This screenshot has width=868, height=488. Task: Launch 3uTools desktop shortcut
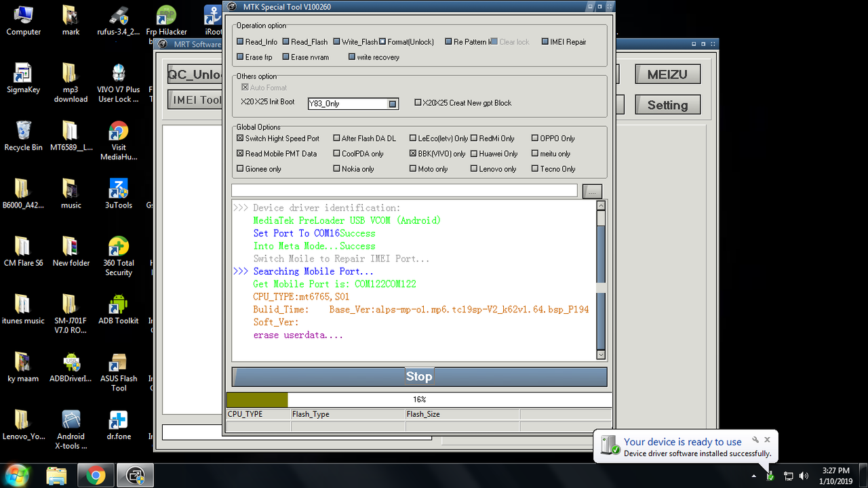(119, 194)
